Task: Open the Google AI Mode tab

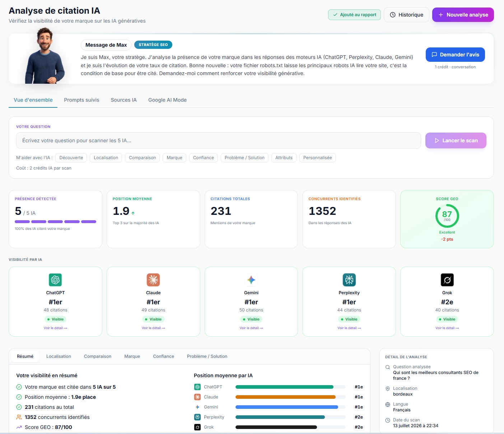Action: click(x=167, y=100)
